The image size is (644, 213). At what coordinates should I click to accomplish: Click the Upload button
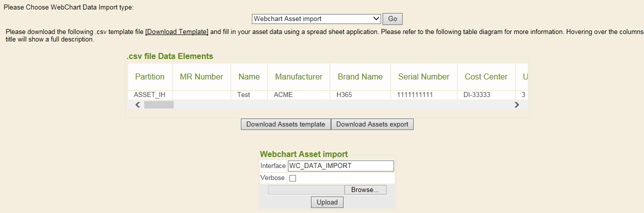327,202
